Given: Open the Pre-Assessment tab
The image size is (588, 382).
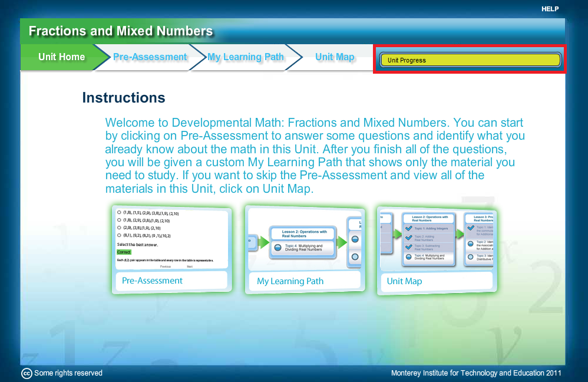Looking at the screenshot, I should coord(150,57).
